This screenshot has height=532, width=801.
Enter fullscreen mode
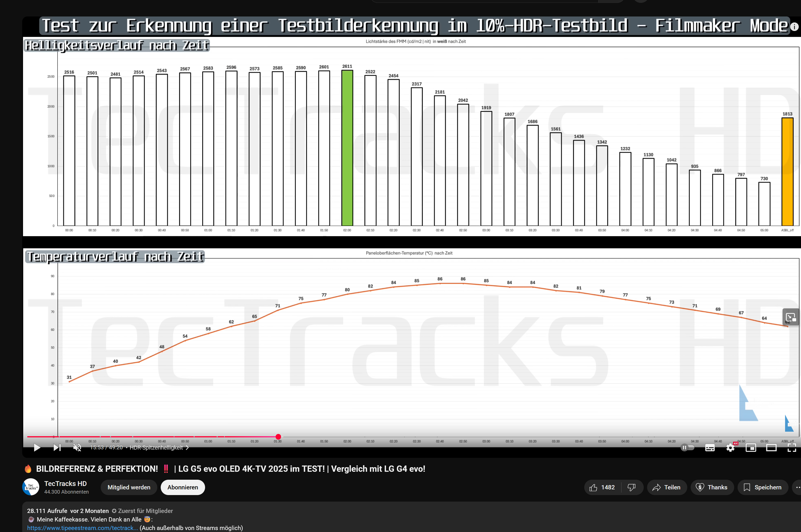[792, 448]
